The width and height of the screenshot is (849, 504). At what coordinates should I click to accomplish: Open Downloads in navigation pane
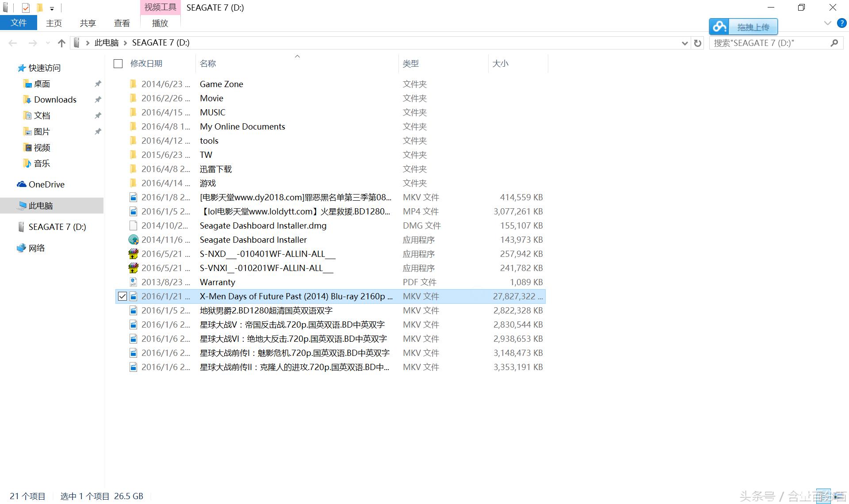pos(55,99)
